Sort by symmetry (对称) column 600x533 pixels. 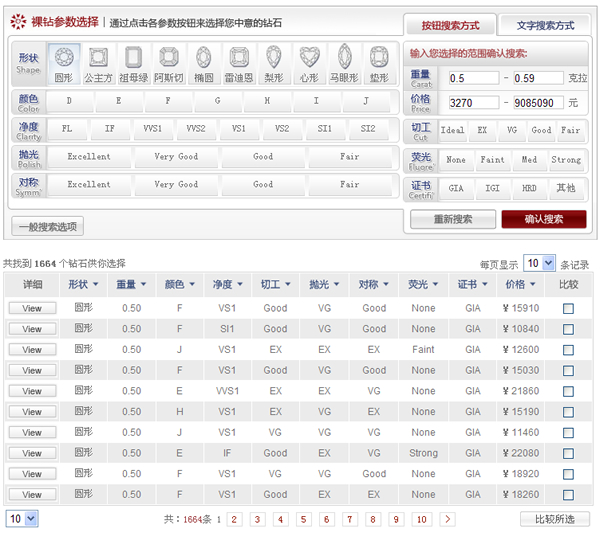coord(373,285)
